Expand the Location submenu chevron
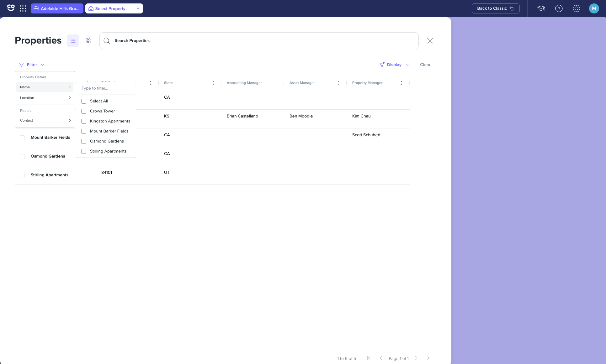The width and height of the screenshot is (606, 364). (70, 98)
